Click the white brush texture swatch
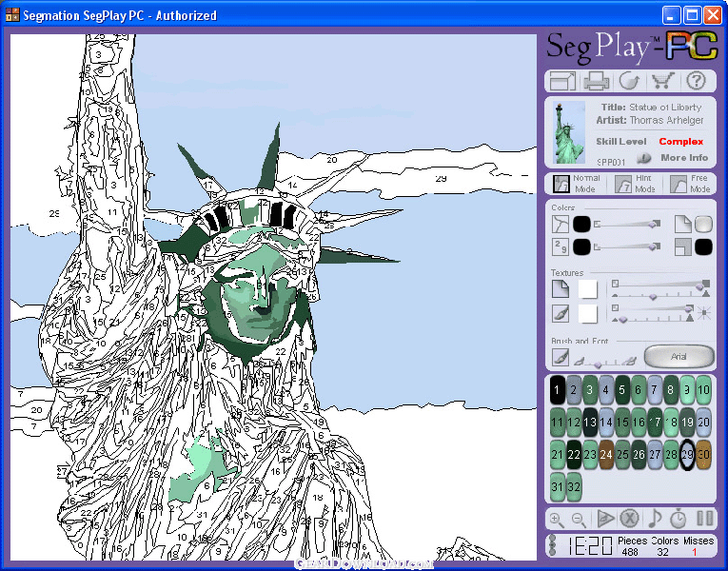 click(588, 314)
